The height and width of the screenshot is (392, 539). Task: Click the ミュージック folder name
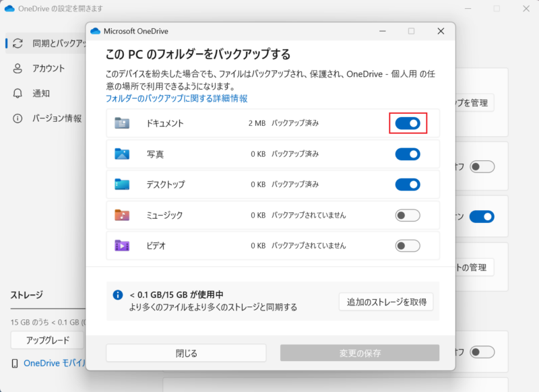point(164,216)
